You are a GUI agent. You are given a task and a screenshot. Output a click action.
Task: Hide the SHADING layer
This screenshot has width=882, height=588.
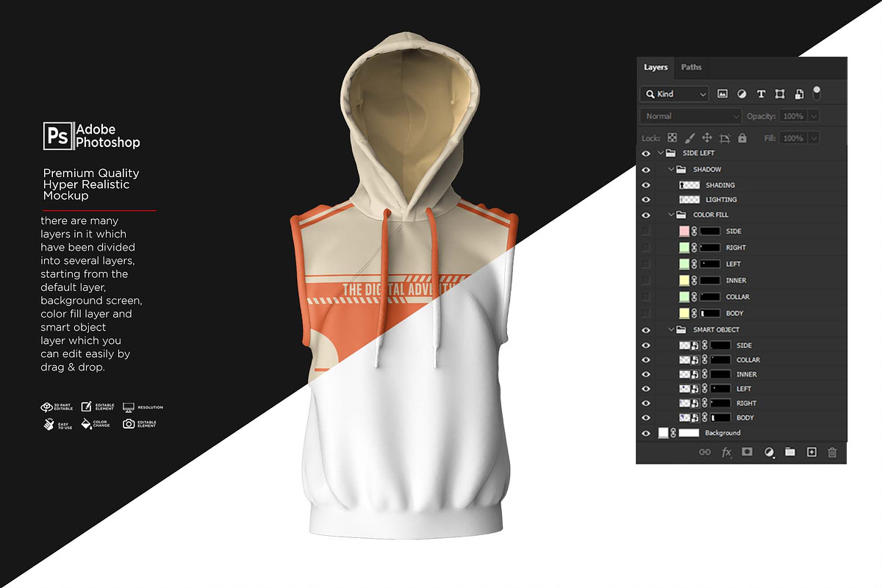pyautogui.click(x=646, y=184)
